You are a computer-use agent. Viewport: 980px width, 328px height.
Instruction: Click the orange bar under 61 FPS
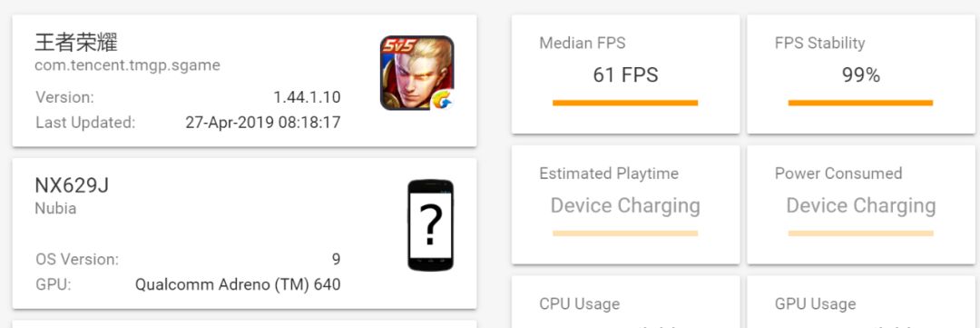pyautogui.click(x=625, y=103)
